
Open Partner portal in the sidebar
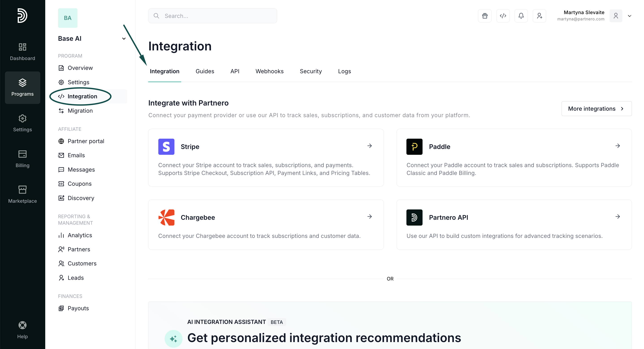pos(86,141)
